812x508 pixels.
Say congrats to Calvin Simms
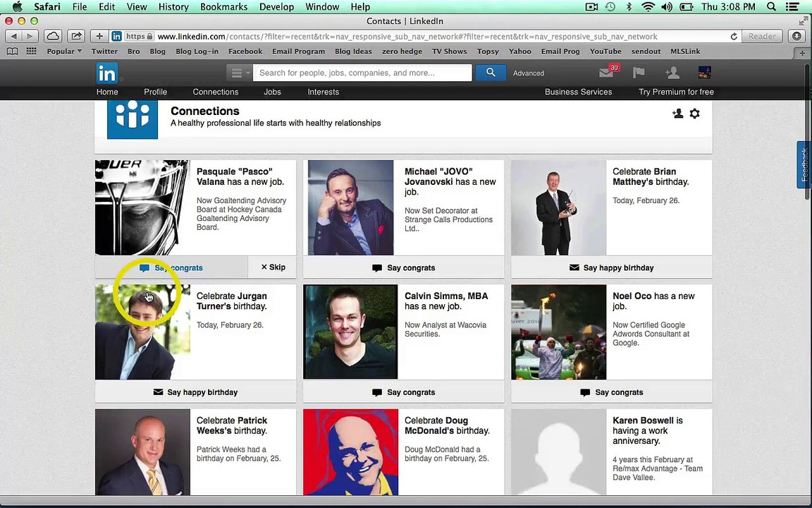(x=403, y=392)
